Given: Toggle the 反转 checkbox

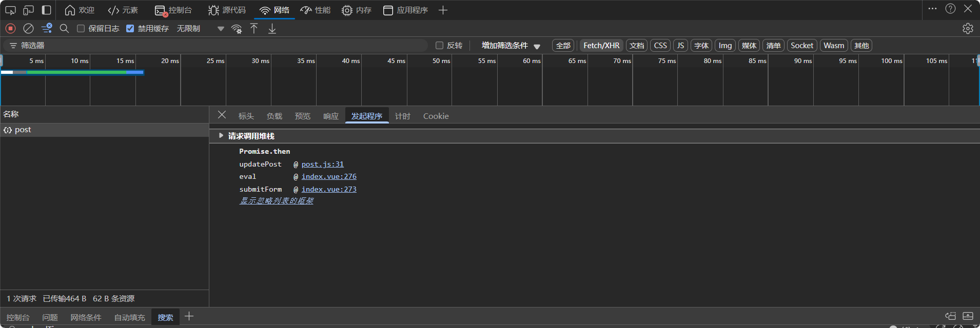Looking at the screenshot, I should click(439, 45).
